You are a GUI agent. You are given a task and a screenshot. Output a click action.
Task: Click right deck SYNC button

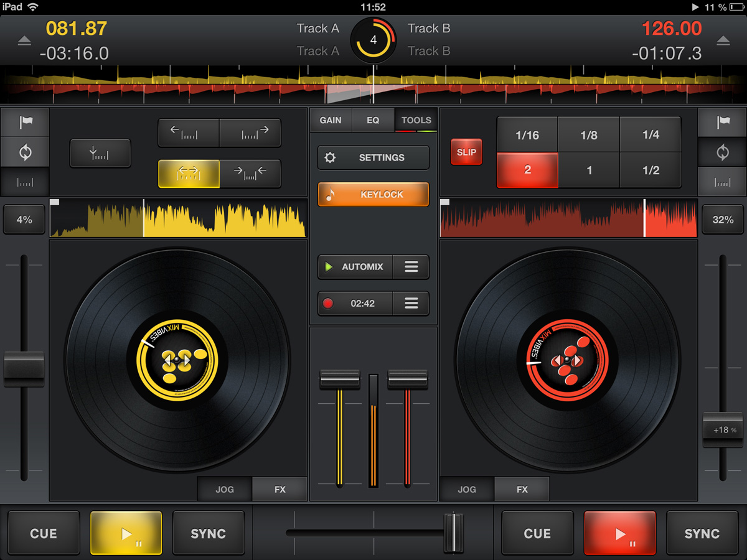702,533
